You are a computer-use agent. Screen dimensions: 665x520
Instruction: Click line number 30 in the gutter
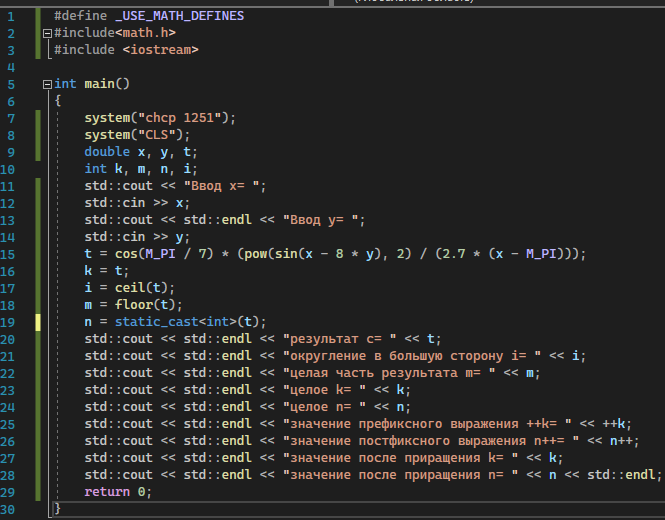[x=8, y=509]
